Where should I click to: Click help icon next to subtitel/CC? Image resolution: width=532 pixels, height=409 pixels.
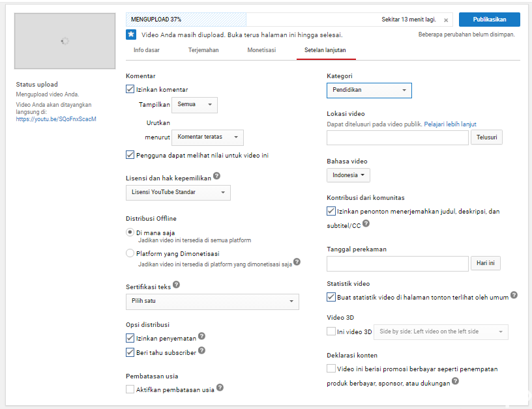(366, 224)
